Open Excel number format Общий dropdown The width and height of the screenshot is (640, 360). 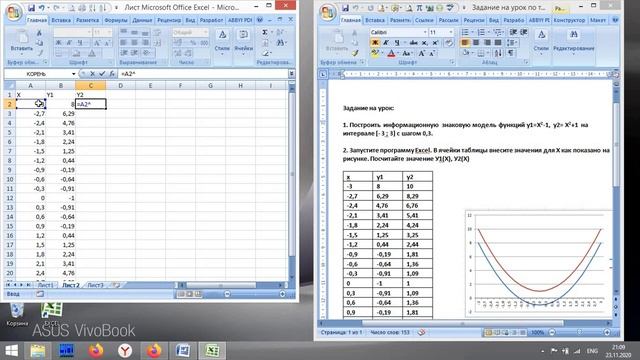click(x=205, y=32)
